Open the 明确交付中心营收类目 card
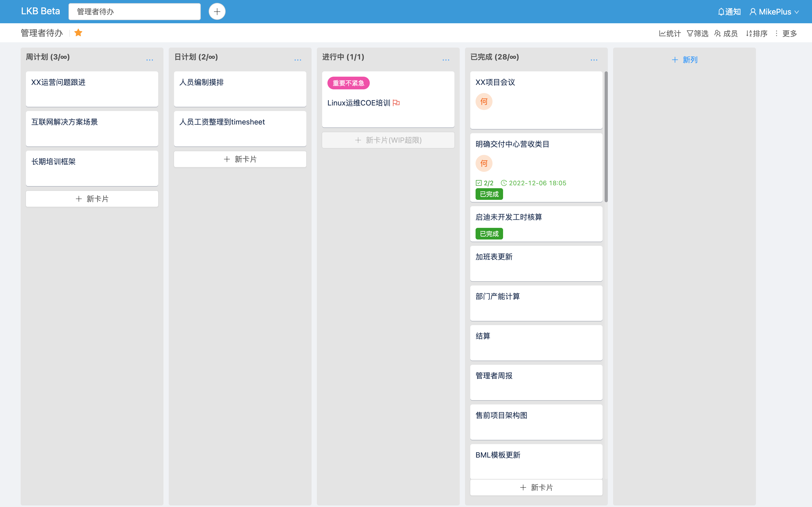This screenshot has height=507, width=812. [x=536, y=168]
